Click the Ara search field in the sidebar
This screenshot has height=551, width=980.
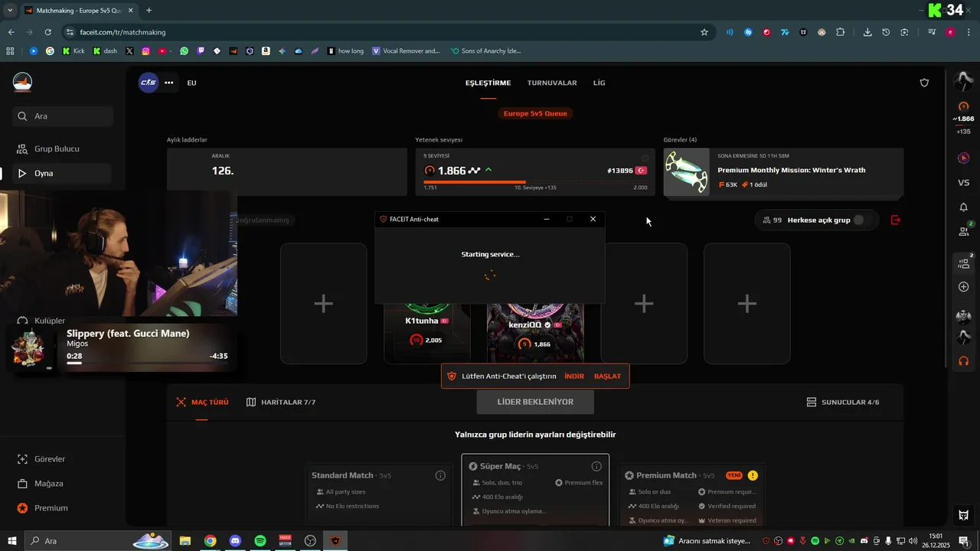(63, 116)
